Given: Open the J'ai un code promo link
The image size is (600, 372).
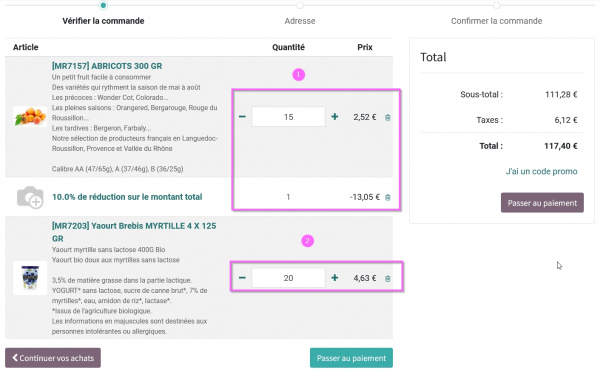Looking at the screenshot, I should point(541,171).
